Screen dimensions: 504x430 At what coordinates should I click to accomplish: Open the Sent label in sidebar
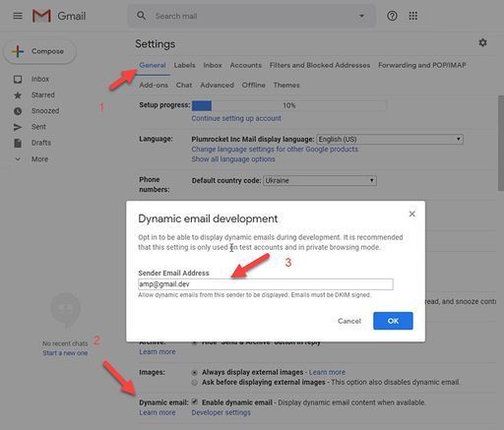(x=38, y=127)
